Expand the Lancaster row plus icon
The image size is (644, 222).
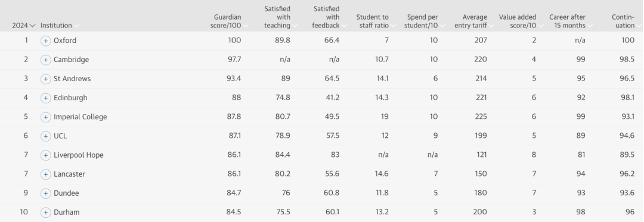45,174
